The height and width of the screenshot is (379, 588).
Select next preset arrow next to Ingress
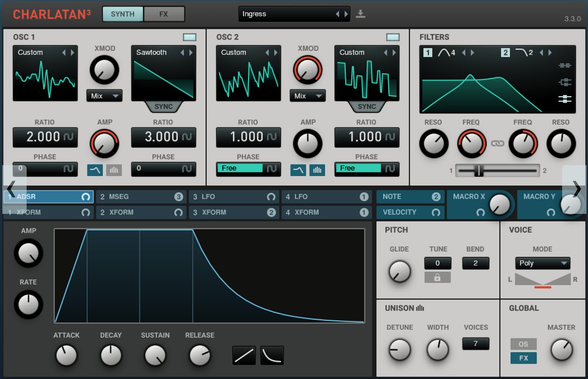[x=346, y=14]
